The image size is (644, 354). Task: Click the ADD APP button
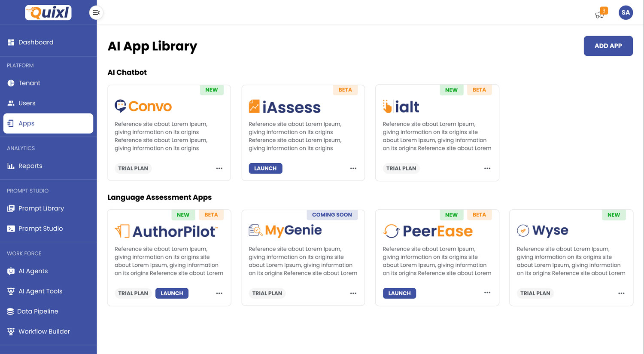(608, 46)
